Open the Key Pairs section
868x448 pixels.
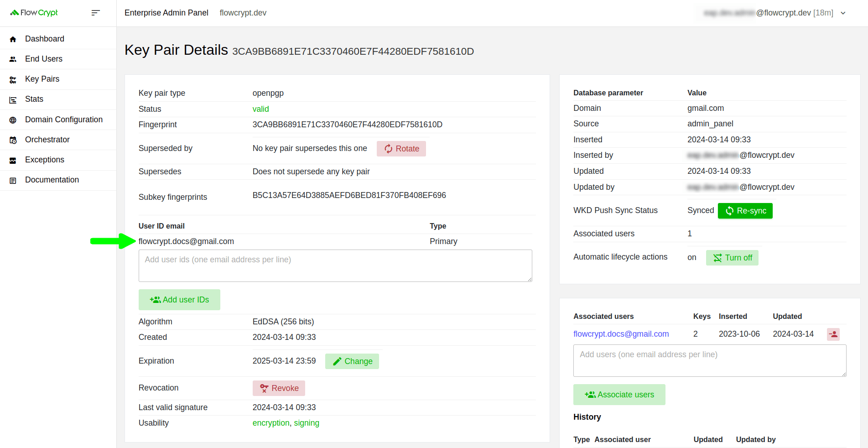coord(42,79)
